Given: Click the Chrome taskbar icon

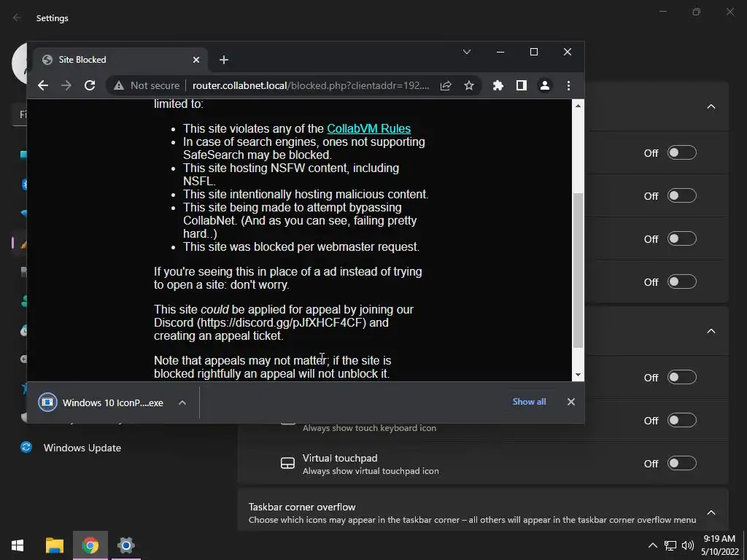Looking at the screenshot, I should (x=90, y=545).
